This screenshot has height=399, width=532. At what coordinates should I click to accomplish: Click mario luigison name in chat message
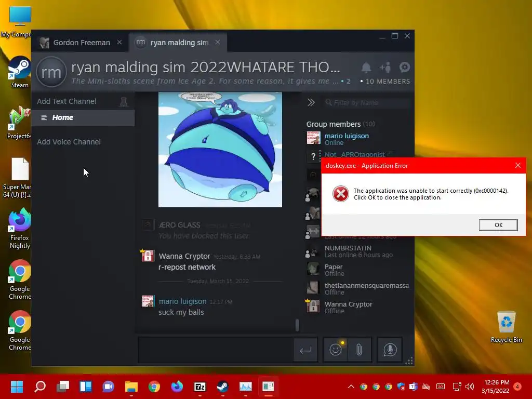pyautogui.click(x=182, y=301)
